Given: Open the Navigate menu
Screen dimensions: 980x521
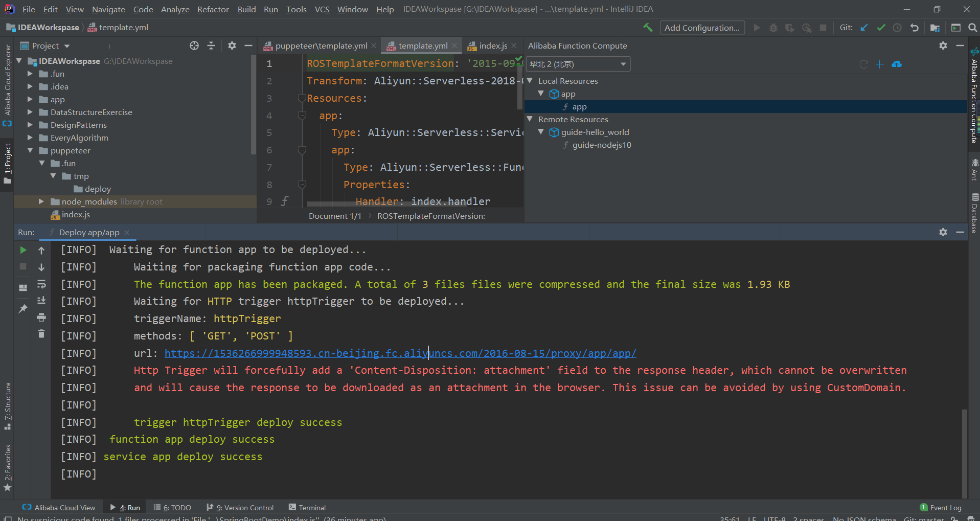Looking at the screenshot, I should (108, 9).
